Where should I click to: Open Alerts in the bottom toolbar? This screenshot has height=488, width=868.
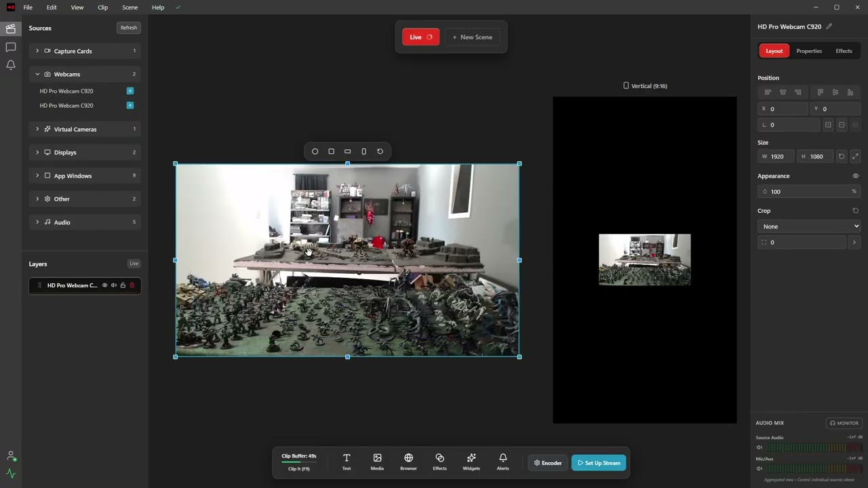point(502,462)
